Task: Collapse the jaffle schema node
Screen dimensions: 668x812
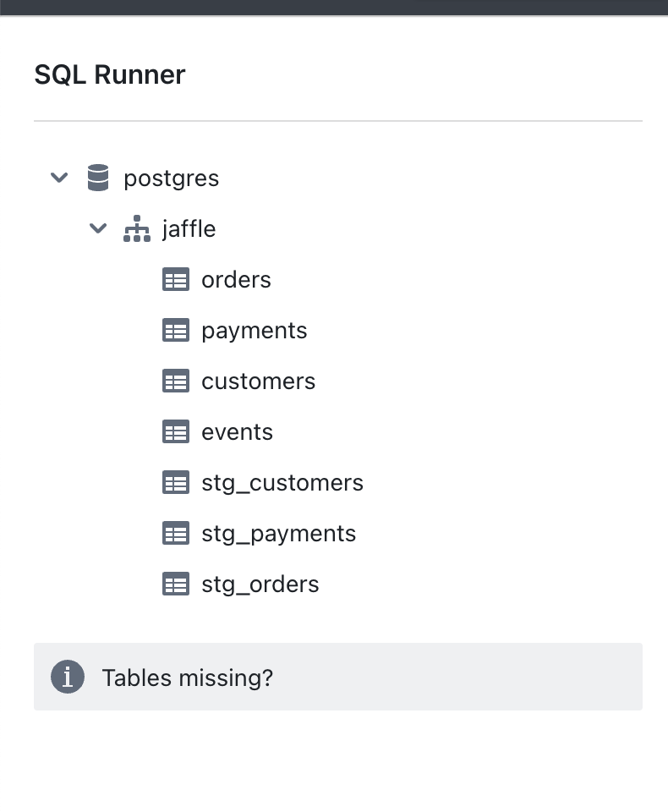Action: [x=98, y=228]
